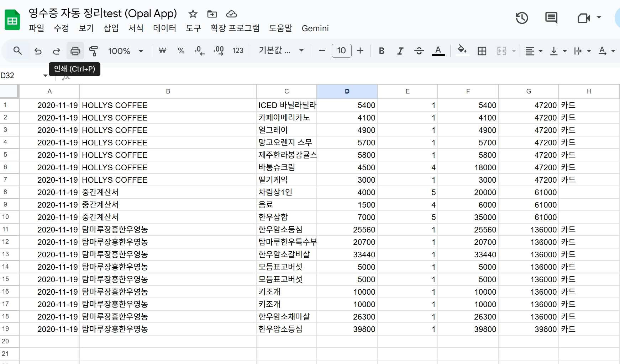
Task: Open the fill color picker
Action: click(462, 50)
